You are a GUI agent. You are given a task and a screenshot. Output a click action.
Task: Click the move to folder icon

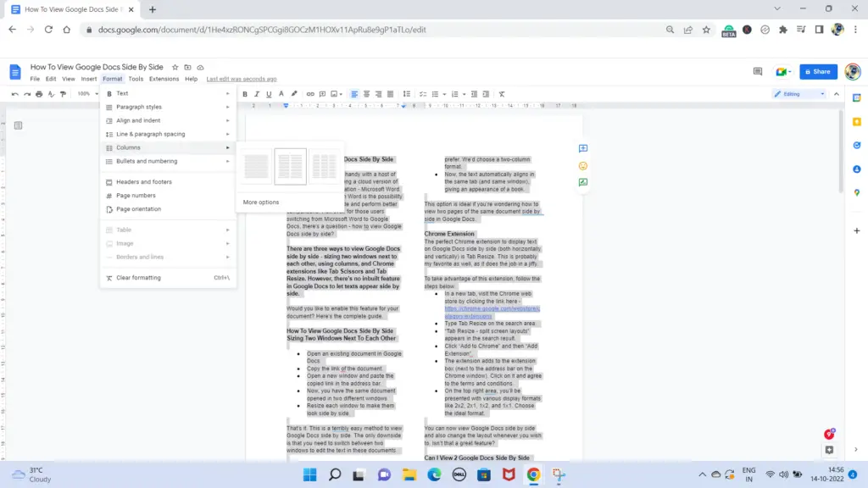click(x=187, y=67)
